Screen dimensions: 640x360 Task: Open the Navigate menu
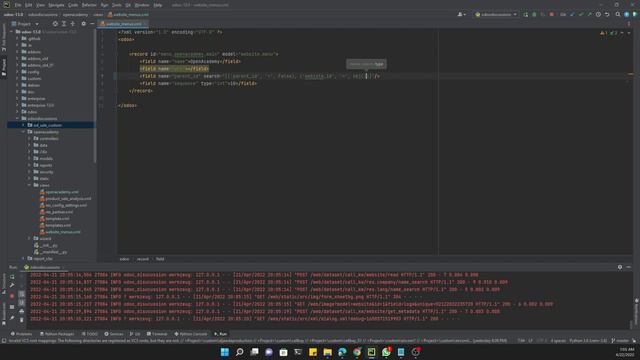point(56,5)
